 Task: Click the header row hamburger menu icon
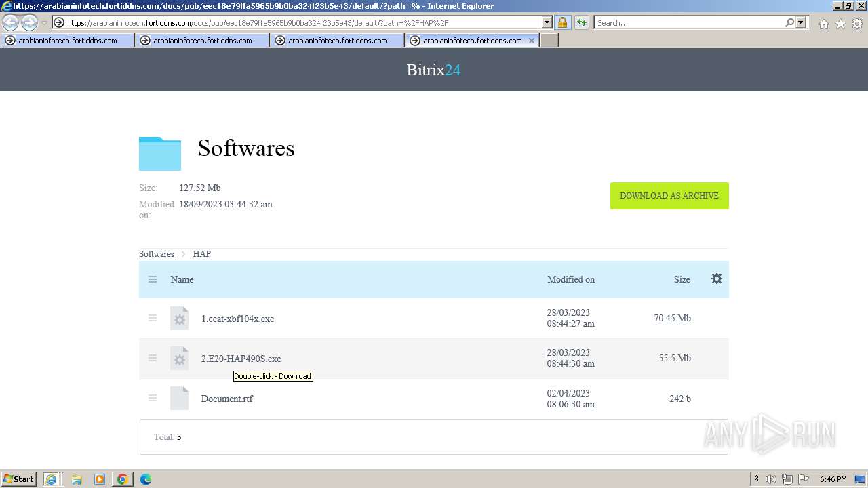point(153,279)
